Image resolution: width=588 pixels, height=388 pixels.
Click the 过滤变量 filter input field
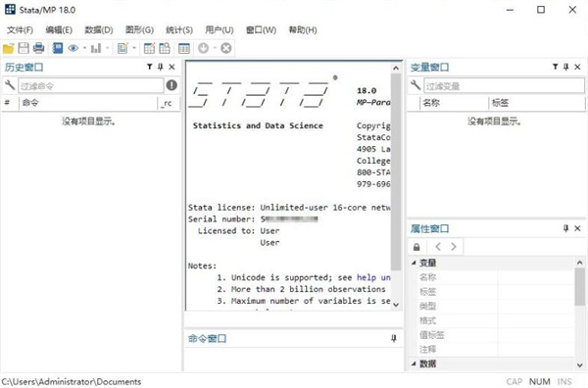coord(504,85)
